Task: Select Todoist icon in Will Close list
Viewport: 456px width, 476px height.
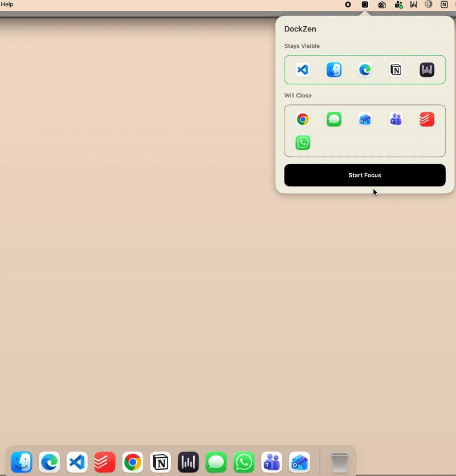Action: (427, 119)
